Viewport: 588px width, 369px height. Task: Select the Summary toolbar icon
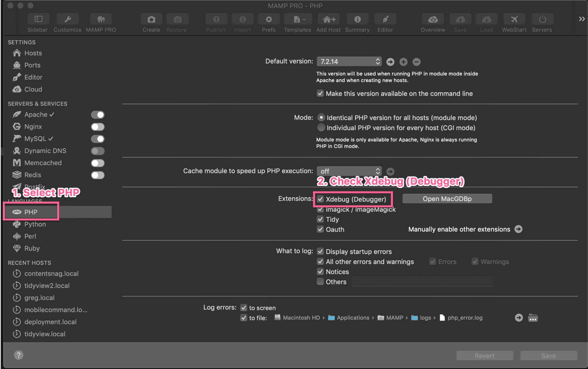(x=357, y=19)
